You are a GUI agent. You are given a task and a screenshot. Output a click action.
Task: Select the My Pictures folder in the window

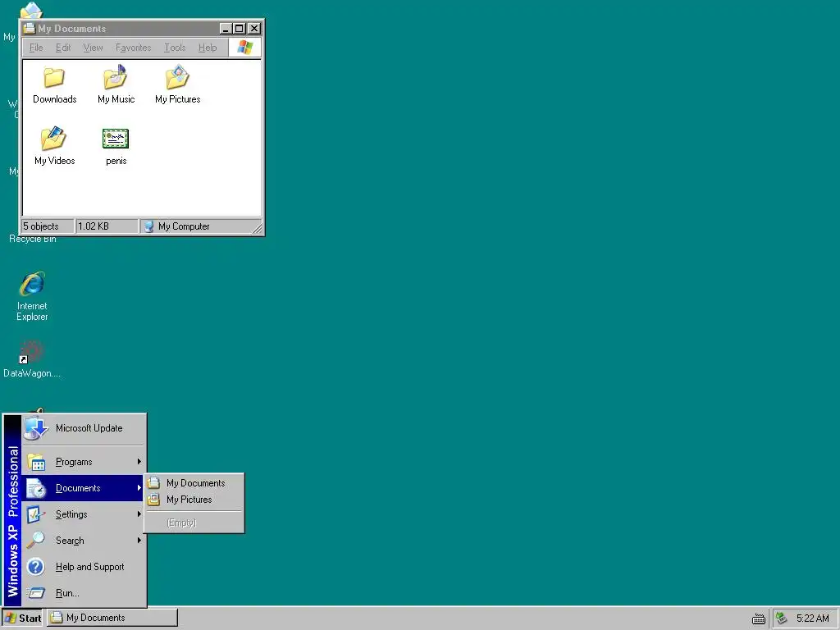click(177, 77)
